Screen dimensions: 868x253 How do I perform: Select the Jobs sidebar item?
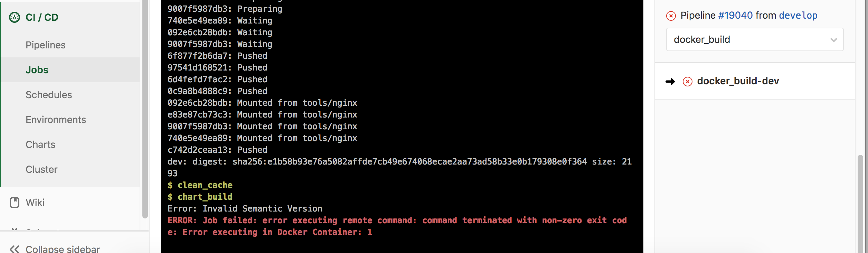pos(37,70)
